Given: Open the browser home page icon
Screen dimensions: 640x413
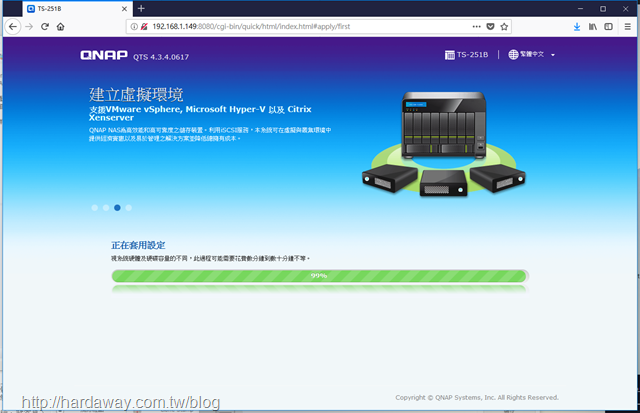Looking at the screenshot, I should [x=60, y=27].
